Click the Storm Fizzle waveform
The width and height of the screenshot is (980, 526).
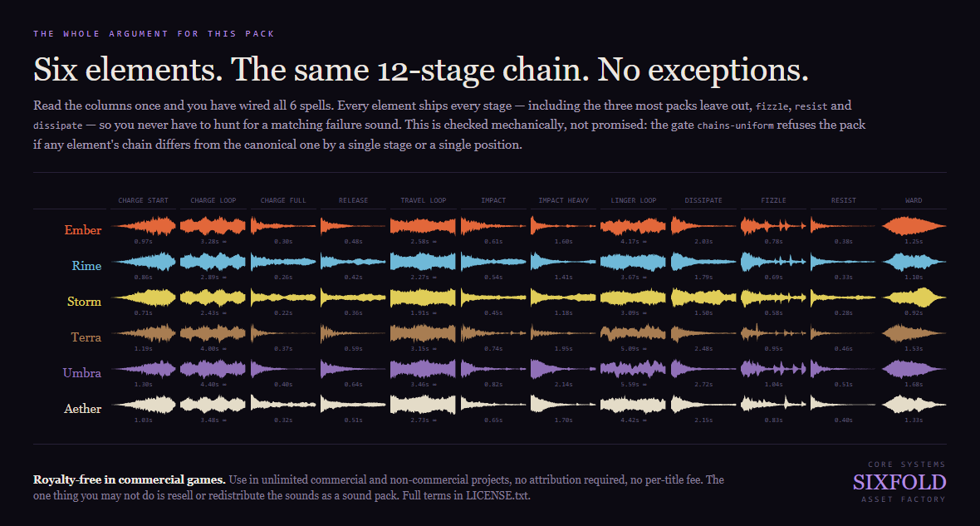(774, 297)
